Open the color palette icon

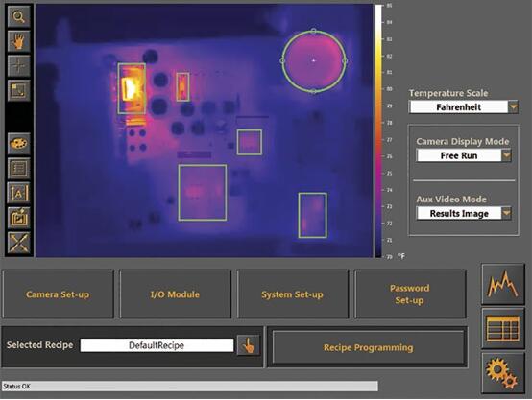[x=18, y=144]
